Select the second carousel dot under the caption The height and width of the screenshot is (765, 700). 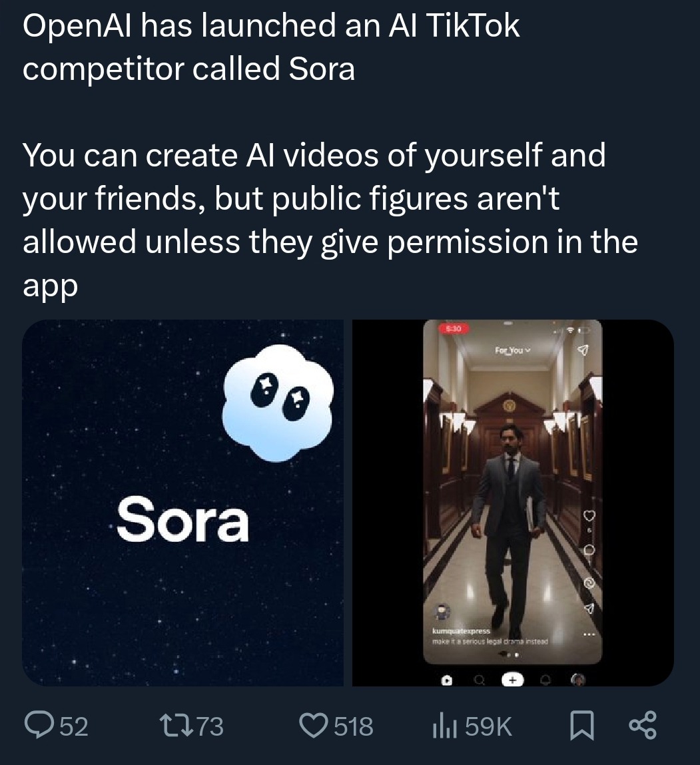point(517,655)
